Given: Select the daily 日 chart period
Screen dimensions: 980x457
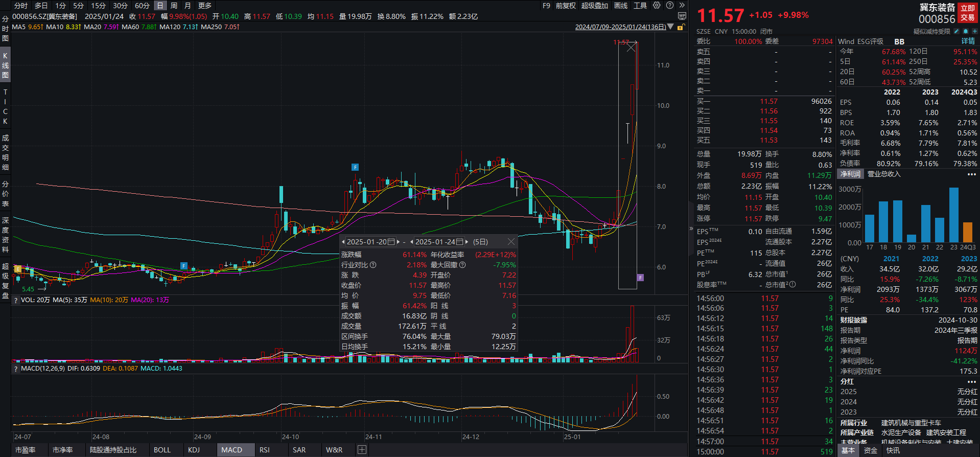Looking at the screenshot, I should 160,6.
